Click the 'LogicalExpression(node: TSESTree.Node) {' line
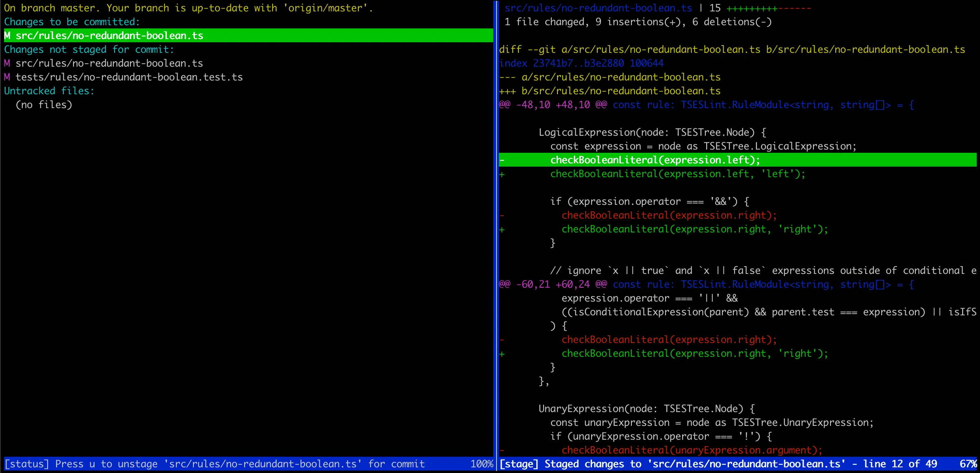Image resolution: width=980 pixels, height=473 pixels. pyautogui.click(x=652, y=132)
